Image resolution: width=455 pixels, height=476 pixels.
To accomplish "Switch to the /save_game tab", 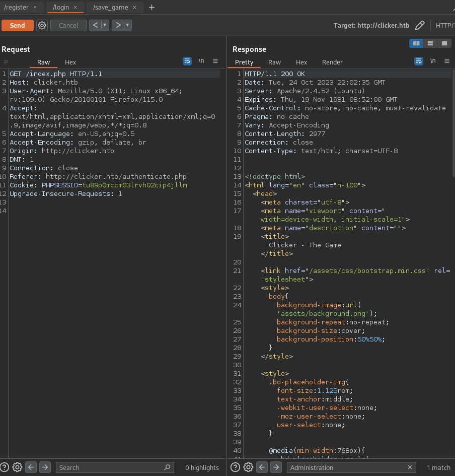I will pos(111,8).
